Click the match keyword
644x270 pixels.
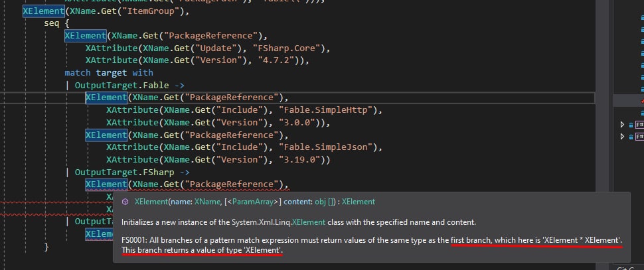click(78, 72)
